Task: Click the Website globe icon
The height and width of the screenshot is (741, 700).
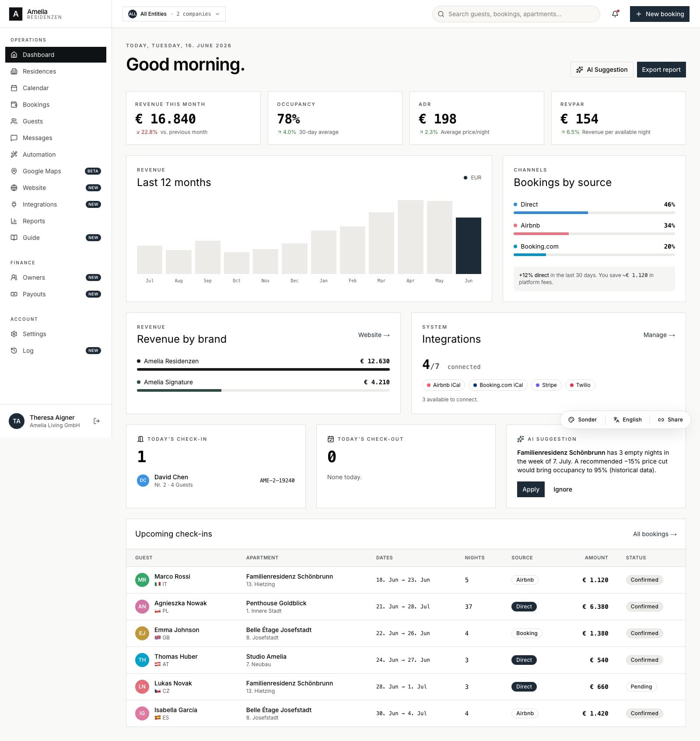Action: pyautogui.click(x=14, y=188)
